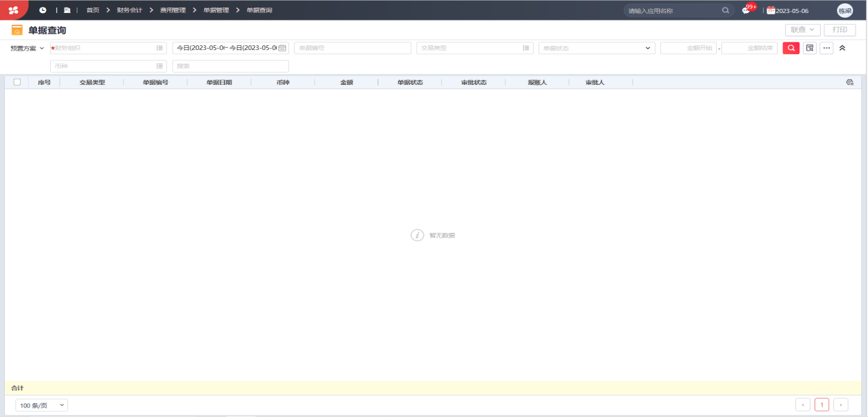Click the app name search box
This screenshot has width=868, height=417.
click(x=678, y=10)
